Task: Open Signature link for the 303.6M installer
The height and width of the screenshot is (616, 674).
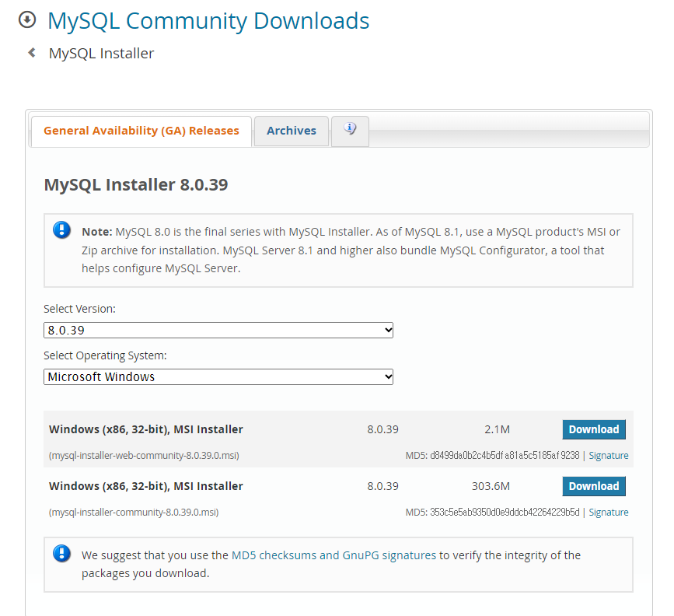Action: click(608, 513)
